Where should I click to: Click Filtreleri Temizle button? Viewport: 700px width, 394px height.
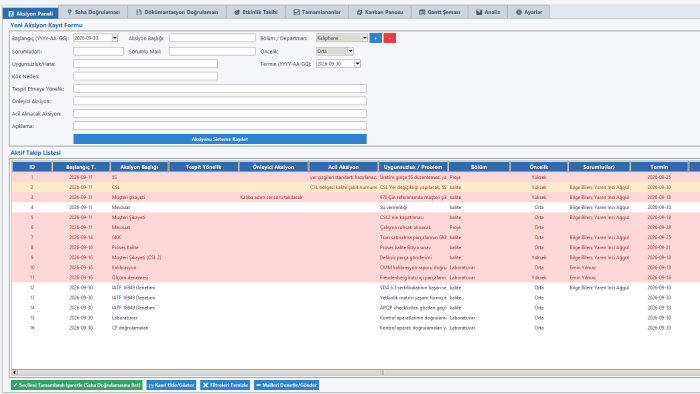[x=225, y=385]
